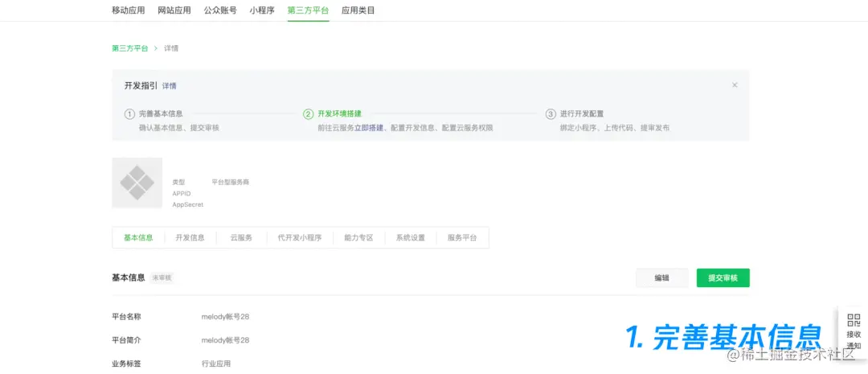Open the 代开发小程序 sub-tab
This screenshot has width=868, height=374.
pos(300,238)
